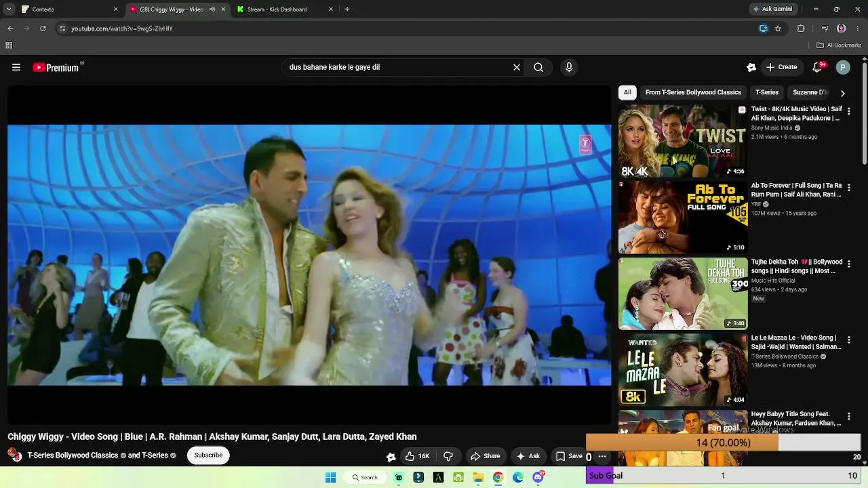Image resolution: width=868 pixels, height=488 pixels.
Task: Open Chrome tab search dropdown
Action: 9,9
